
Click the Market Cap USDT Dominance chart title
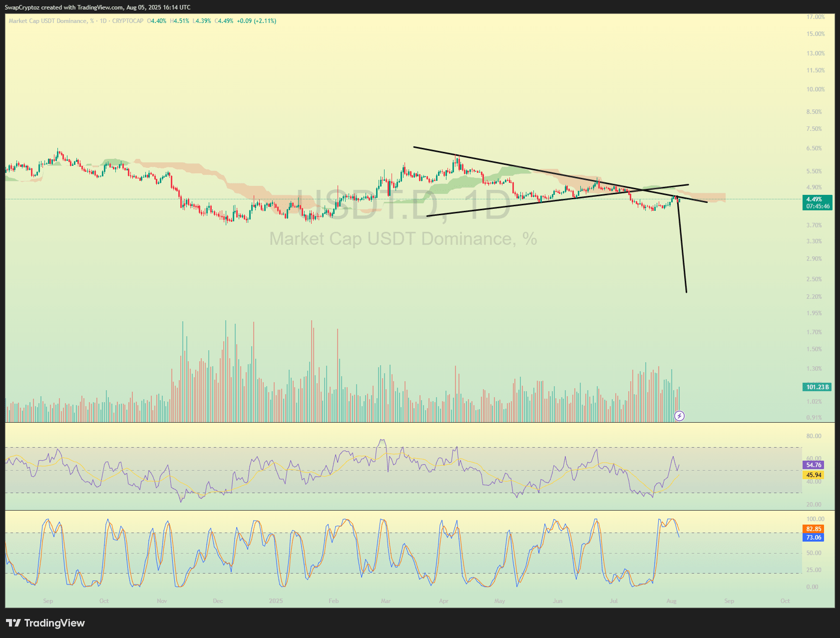tap(47, 21)
